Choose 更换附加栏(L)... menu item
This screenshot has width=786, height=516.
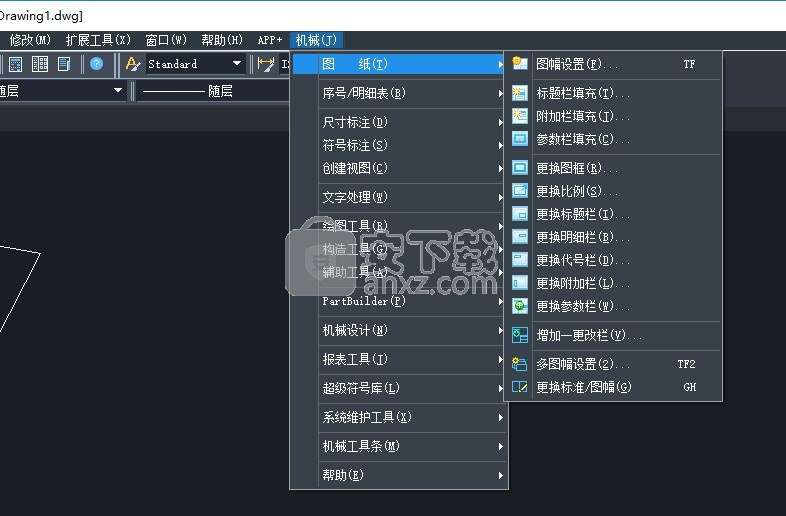613,283
